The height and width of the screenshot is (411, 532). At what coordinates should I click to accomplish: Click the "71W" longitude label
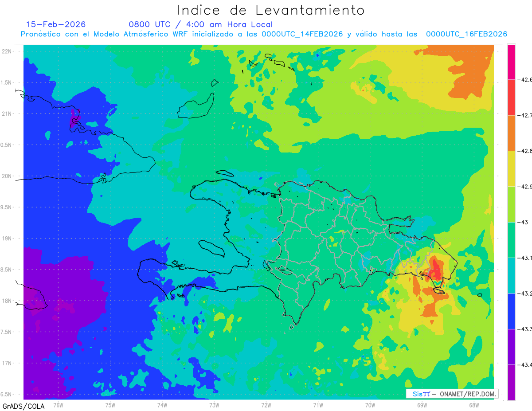[318, 405]
